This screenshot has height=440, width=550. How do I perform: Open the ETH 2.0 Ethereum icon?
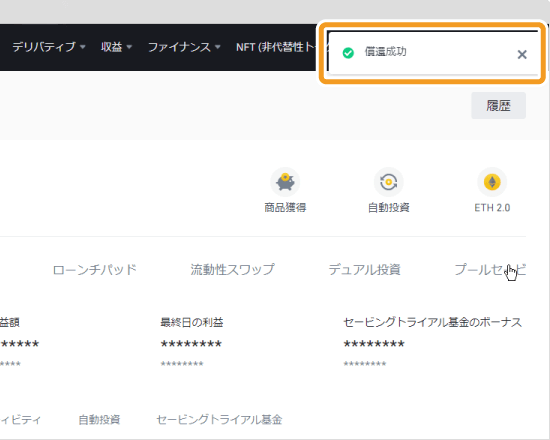(492, 182)
